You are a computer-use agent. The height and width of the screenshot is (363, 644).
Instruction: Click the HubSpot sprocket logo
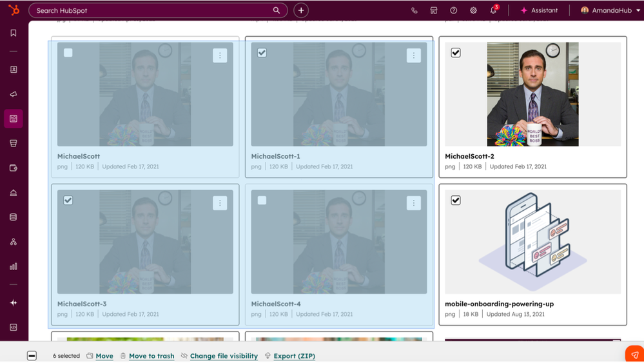tap(14, 10)
